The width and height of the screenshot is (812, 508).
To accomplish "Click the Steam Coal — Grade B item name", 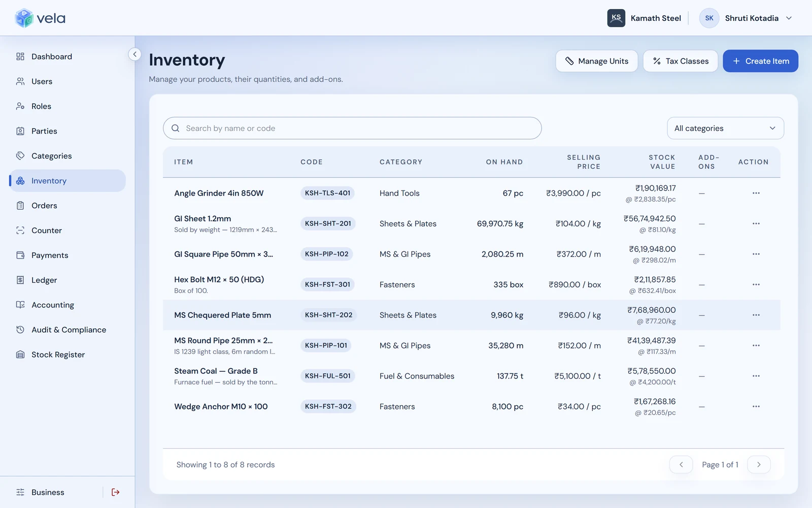I will (x=216, y=371).
